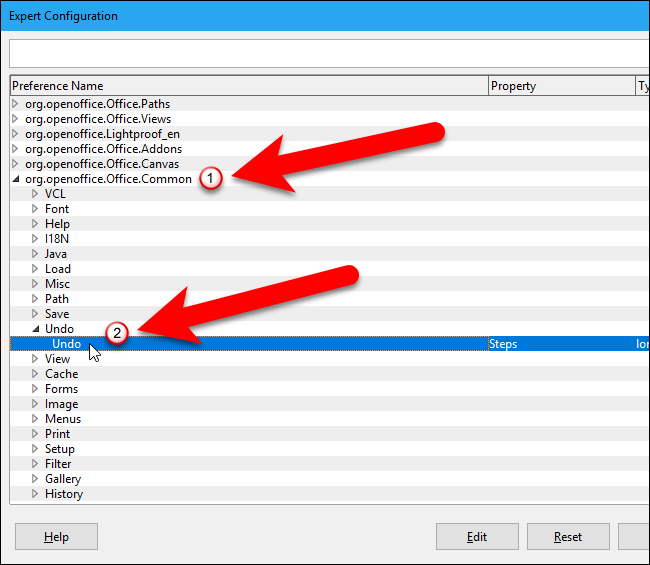Image resolution: width=650 pixels, height=565 pixels.
Task: Expand the Help tree node arrow
Action: [x=35, y=224]
